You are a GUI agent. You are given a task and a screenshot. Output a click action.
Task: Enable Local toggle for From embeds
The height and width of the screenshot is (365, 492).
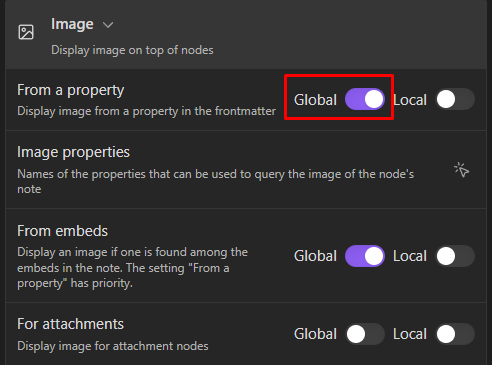[x=455, y=256]
